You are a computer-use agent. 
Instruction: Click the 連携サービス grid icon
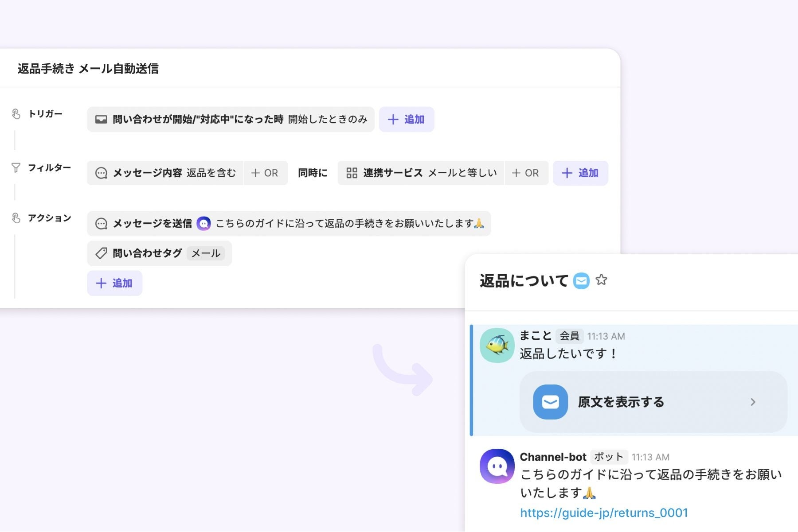click(x=352, y=173)
